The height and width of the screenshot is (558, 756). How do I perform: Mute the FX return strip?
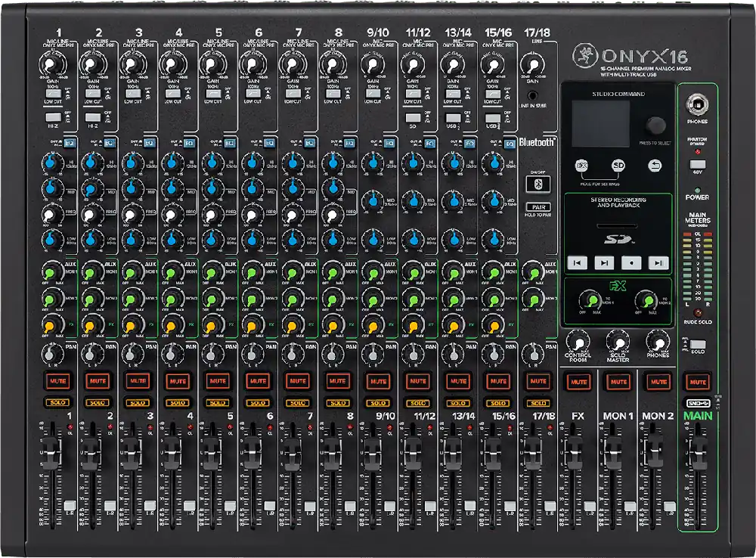[578, 382]
